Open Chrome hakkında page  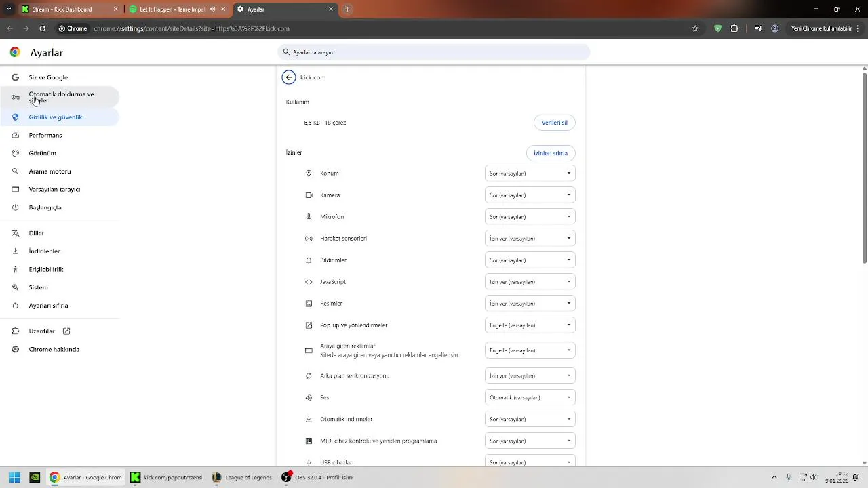tap(60, 350)
